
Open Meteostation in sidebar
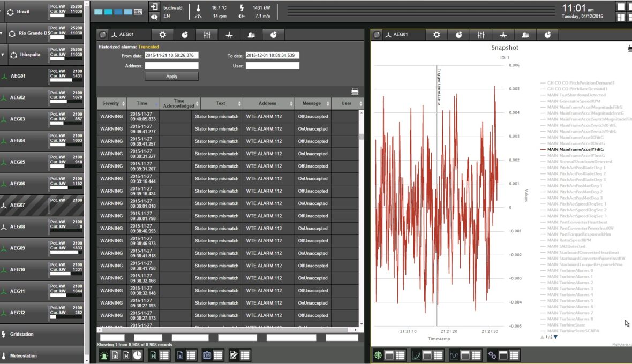[x=42, y=355]
